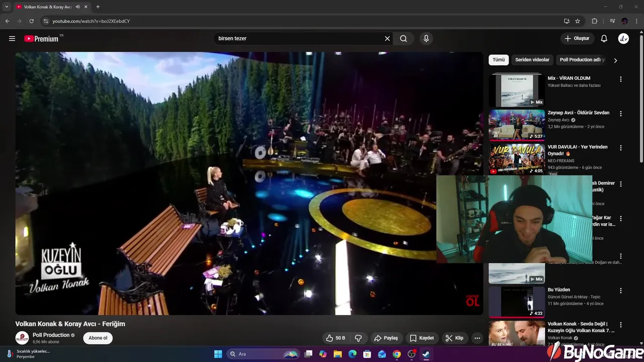Select the Tümü filter chip
Screen dimensions: 644x362
tap(499, 60)
